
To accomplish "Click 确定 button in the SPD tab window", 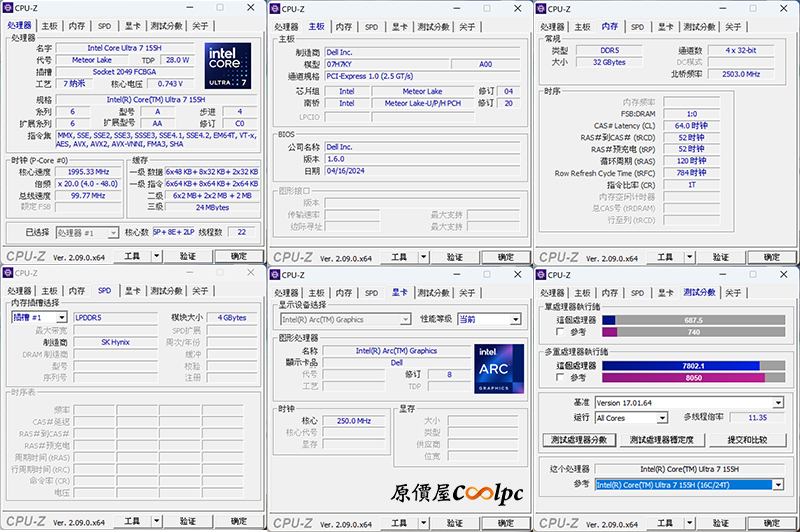I will 239,521.
